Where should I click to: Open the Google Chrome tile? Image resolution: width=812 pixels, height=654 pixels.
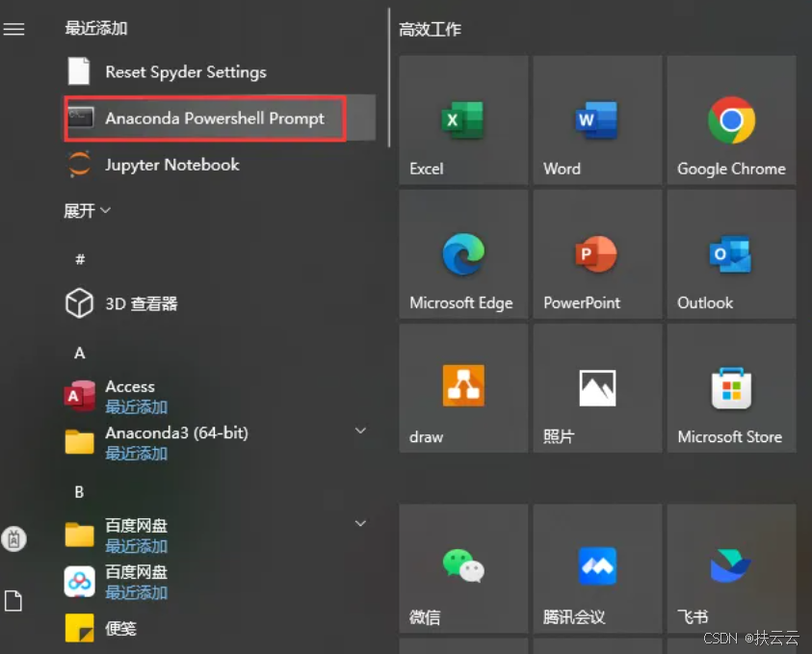coord(731,119)
